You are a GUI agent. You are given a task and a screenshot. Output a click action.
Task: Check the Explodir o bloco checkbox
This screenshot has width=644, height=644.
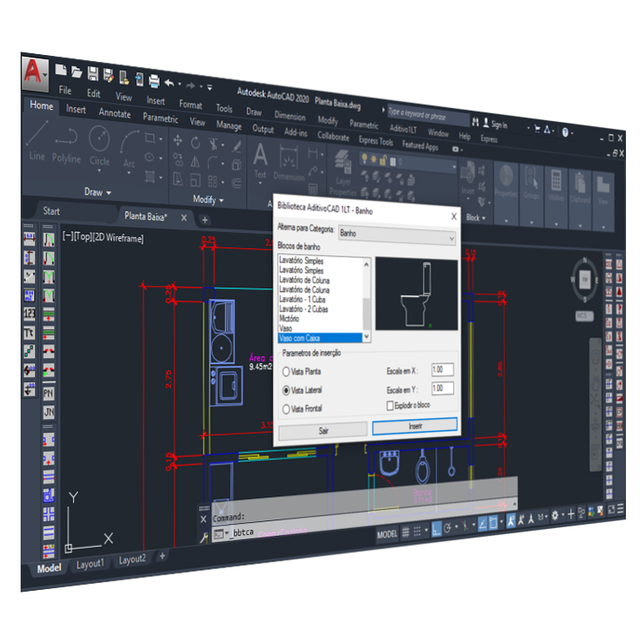(x=390, y=405)
